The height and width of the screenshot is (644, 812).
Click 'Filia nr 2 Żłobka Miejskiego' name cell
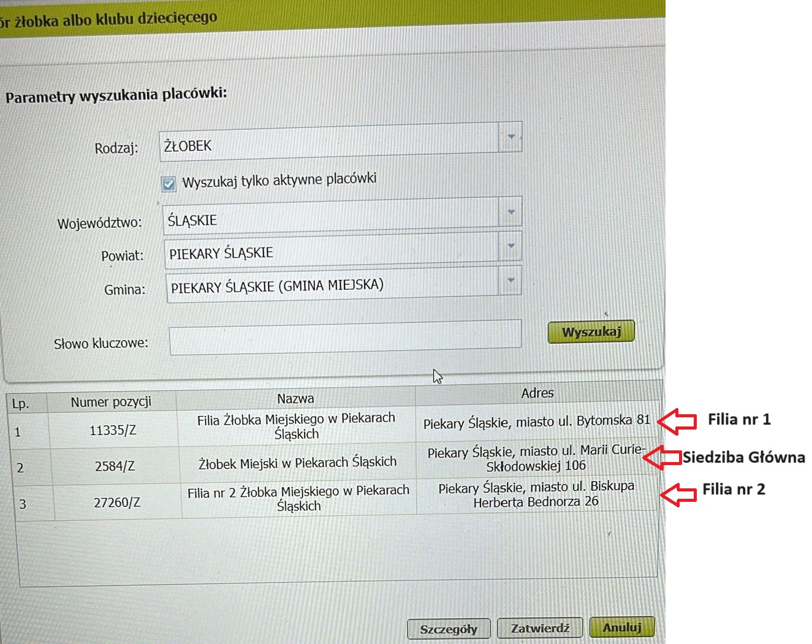(x=298, y=498)
